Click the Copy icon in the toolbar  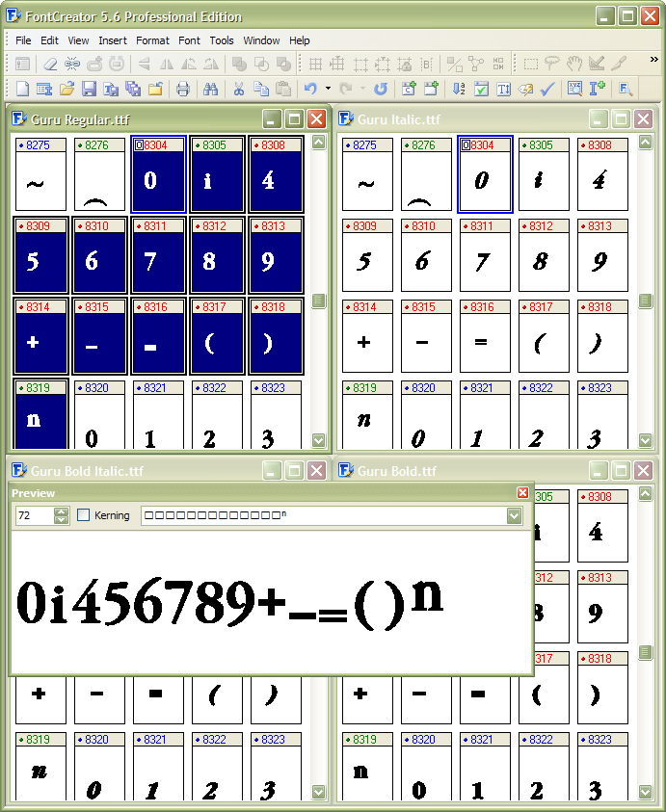(260, 89)
